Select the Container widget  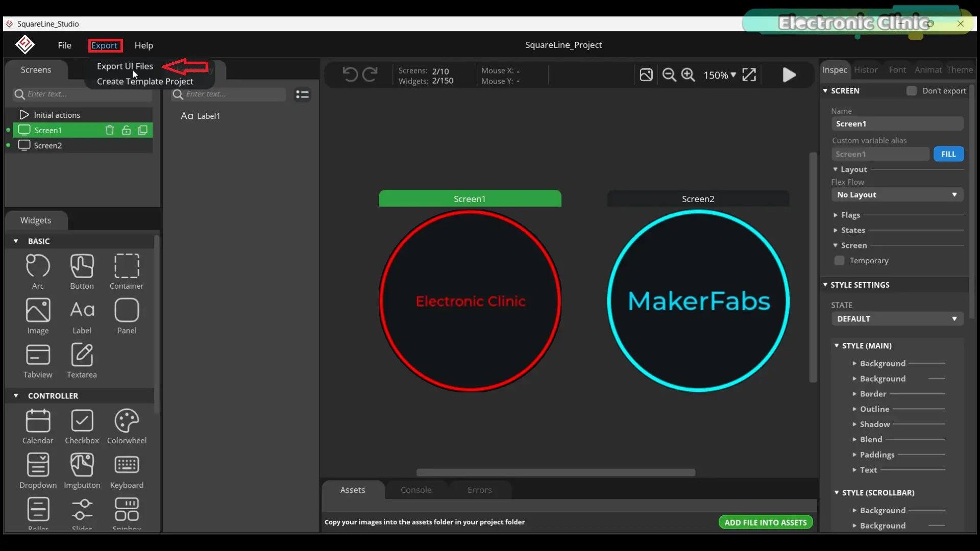(x=127, y=272)
